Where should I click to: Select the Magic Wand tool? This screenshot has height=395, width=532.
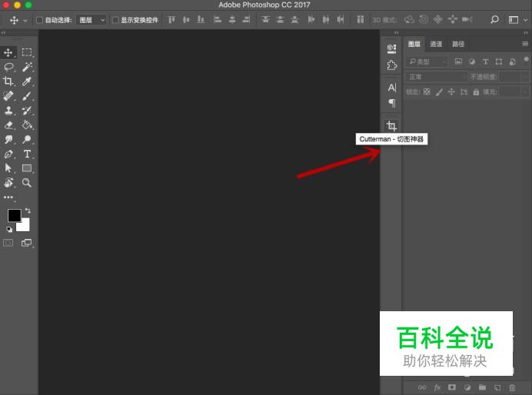pyautogui.click(x=27, y=67)
